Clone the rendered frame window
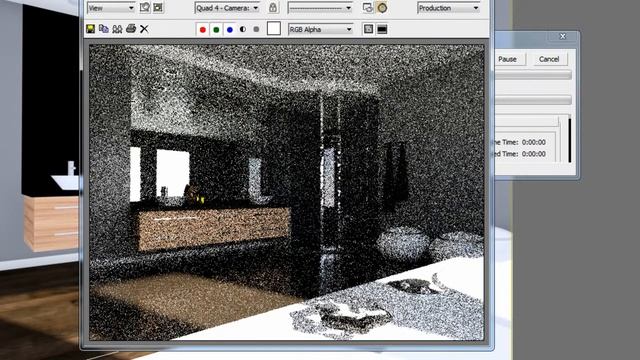This screenshot has height=360, width=640. coord(117,29)
